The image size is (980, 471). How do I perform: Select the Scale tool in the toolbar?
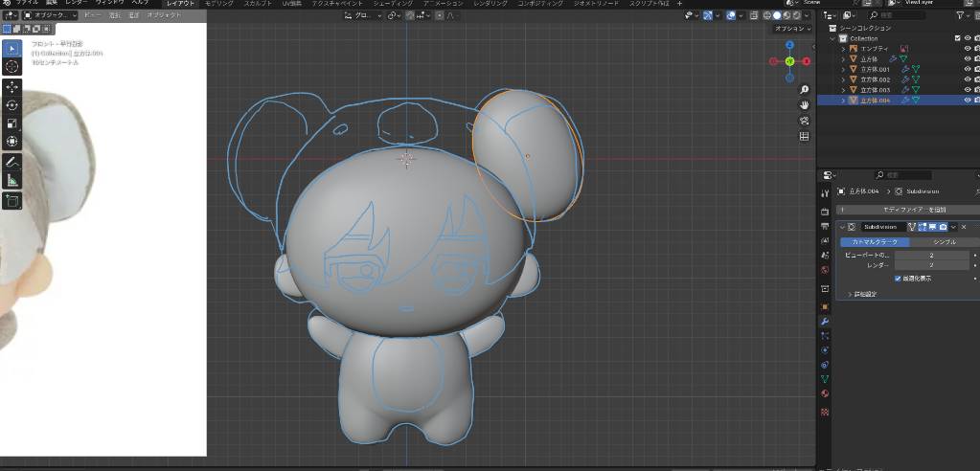pyautogui.click(x=12, y=123)
